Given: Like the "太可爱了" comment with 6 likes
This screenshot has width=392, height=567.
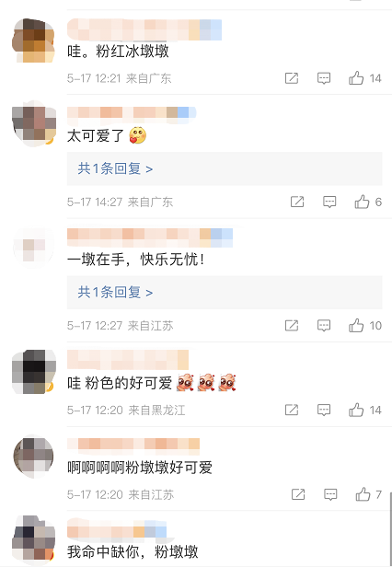Looking at the screenshot, I should (x=362, y=202).
